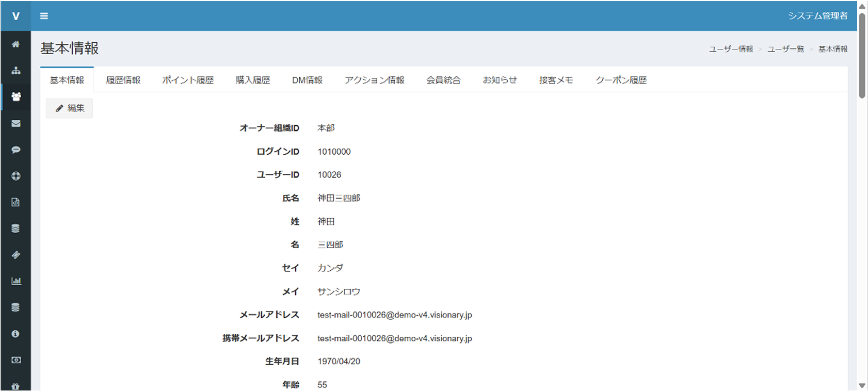Click the 編集 edit button
This screenshot has height=391, width=868.
click(x=69, y=108)
